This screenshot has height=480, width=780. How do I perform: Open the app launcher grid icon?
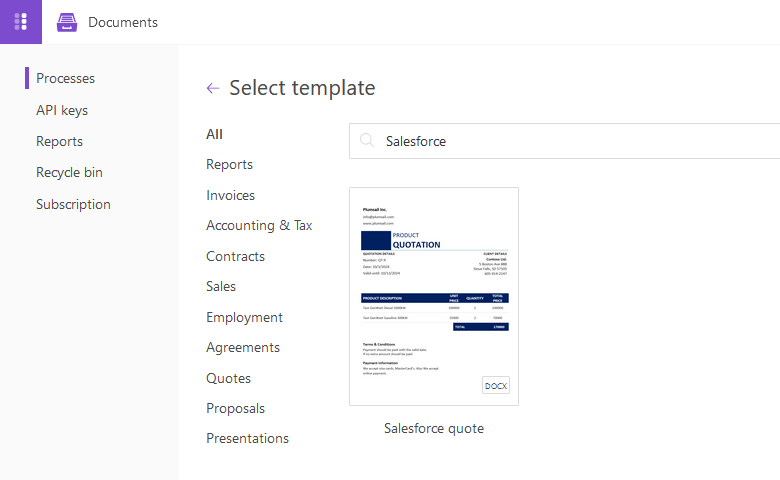click(20, 22)
